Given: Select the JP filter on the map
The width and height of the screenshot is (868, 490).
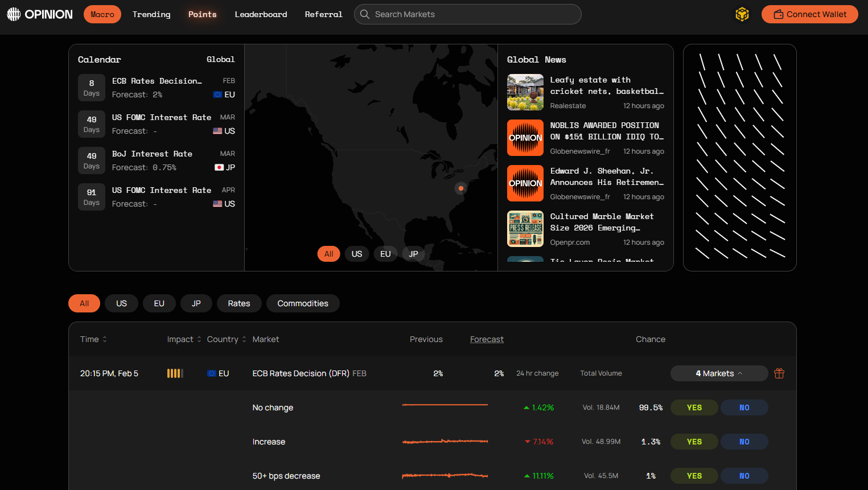Looking at the screenshot, I should (413, 254).
